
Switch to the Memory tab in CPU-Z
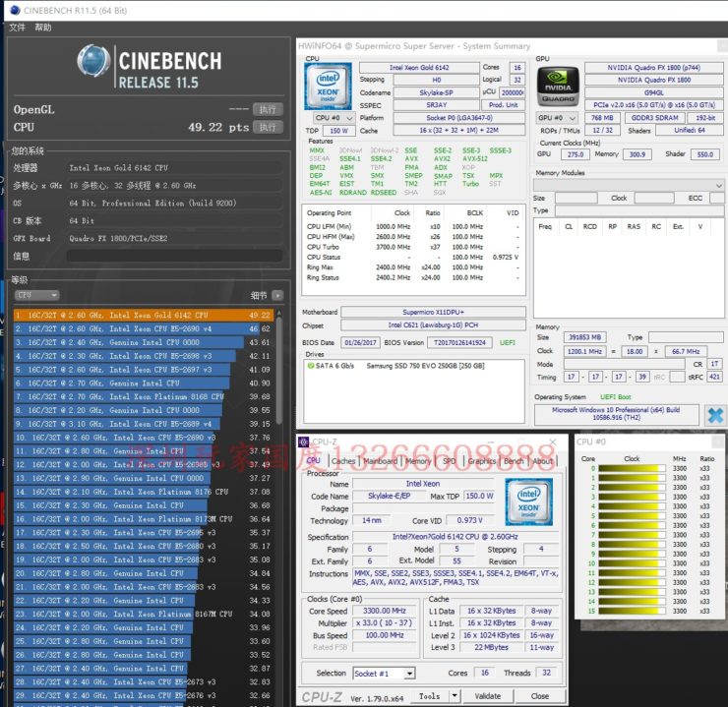click(418, 461)
